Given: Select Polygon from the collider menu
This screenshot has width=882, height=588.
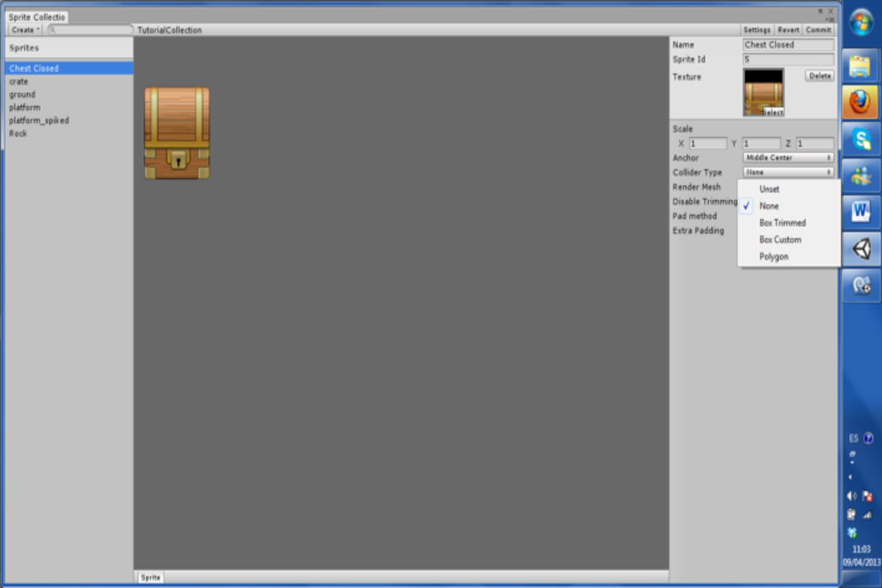Looking at the screenshot, I should [772, 256].
